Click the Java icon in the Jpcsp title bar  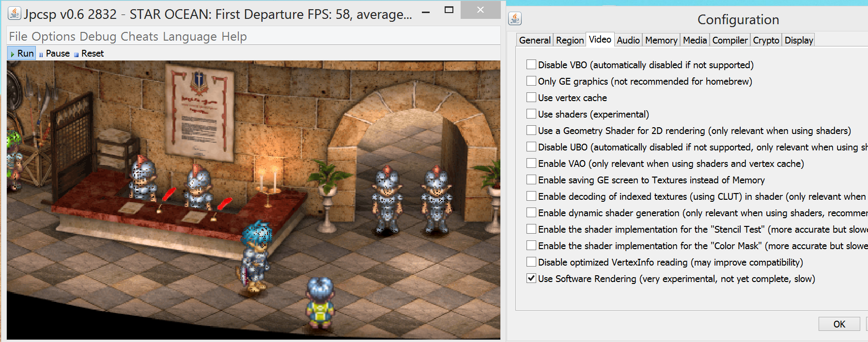pos(15,14)
